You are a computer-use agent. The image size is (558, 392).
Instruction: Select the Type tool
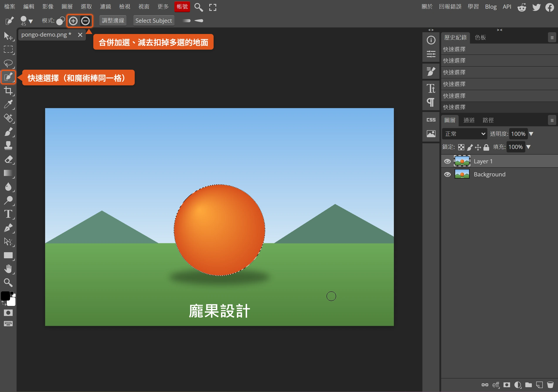point(8,214)
